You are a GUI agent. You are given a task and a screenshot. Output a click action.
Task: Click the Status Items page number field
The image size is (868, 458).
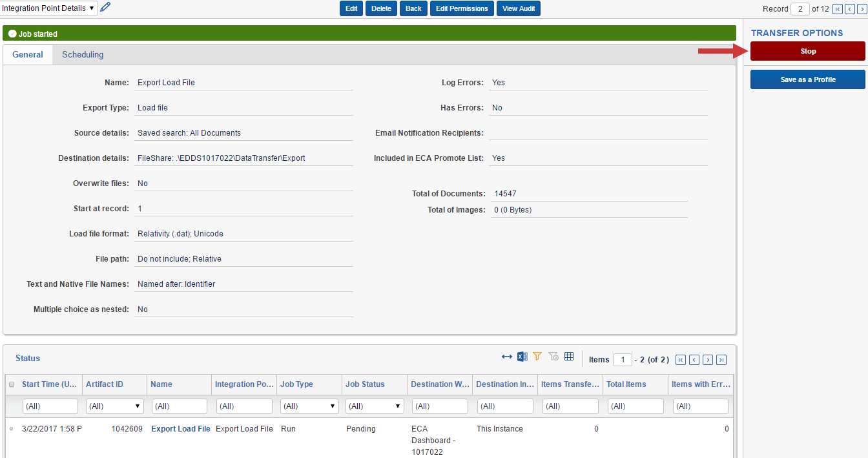click(x=623, y=360)
